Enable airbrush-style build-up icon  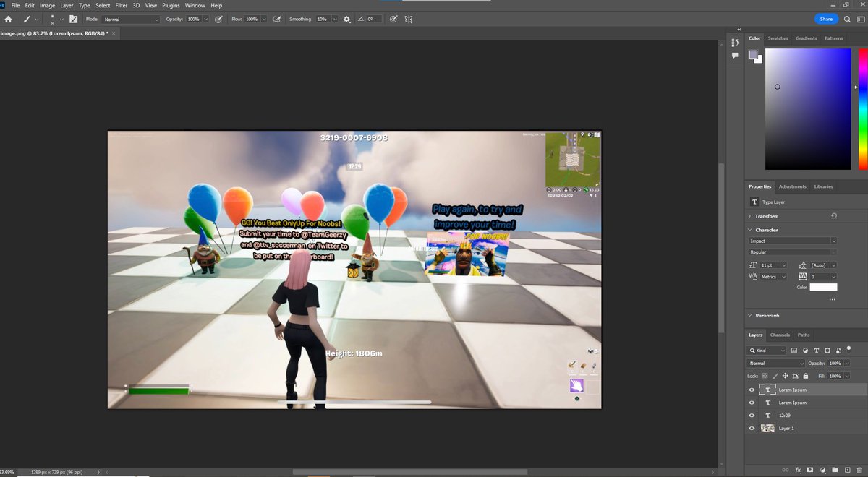point(276,20)
